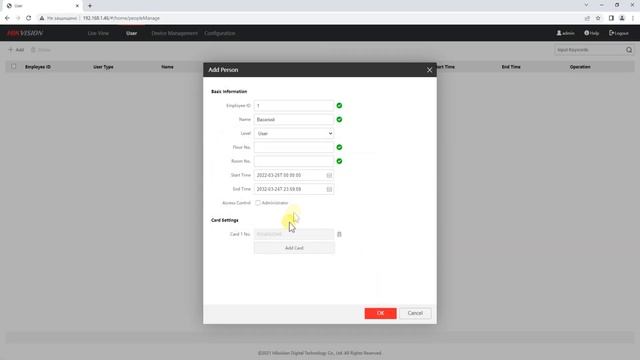The image size is (640, 360).
Task: Click the End Time date field
Action: point(294,189)
